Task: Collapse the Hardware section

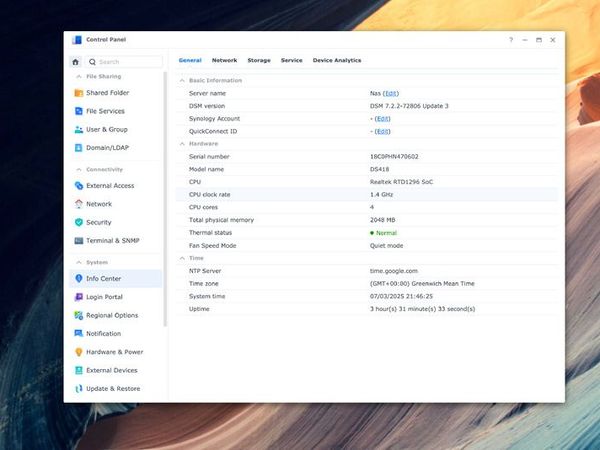Action: pos(182,144)
